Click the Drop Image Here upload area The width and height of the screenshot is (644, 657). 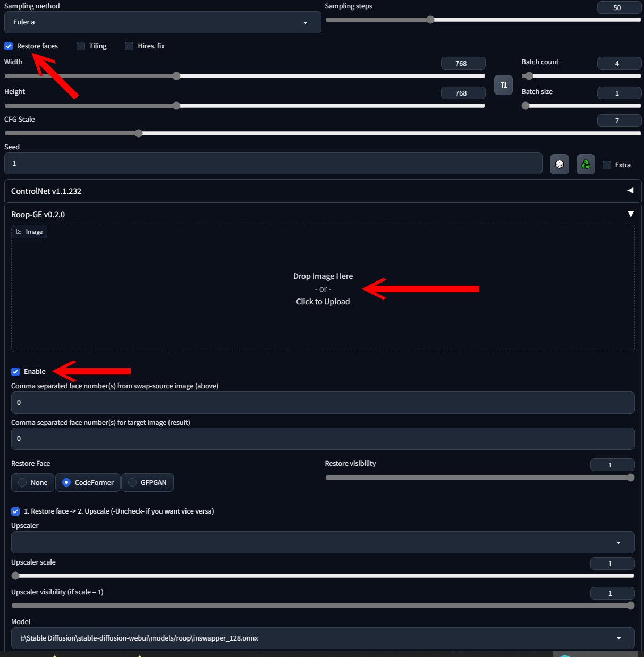click(323, 289)
